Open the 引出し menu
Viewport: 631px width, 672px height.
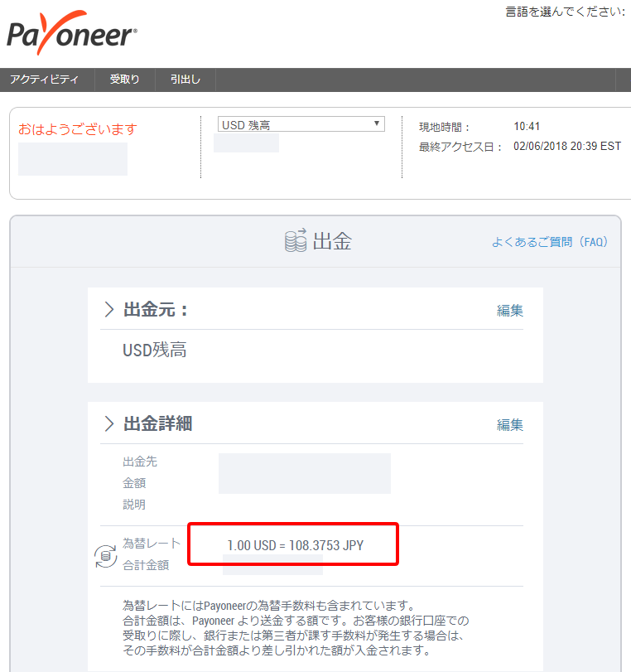click(x=185, y=80)
